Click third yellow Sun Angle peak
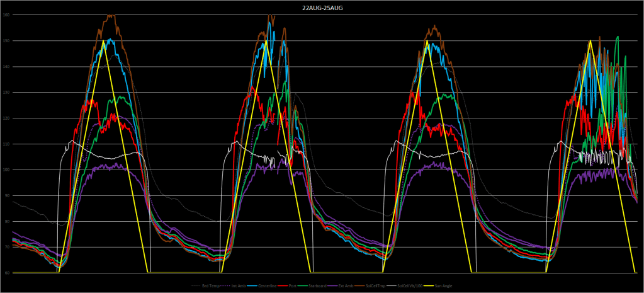 (427, 41)
